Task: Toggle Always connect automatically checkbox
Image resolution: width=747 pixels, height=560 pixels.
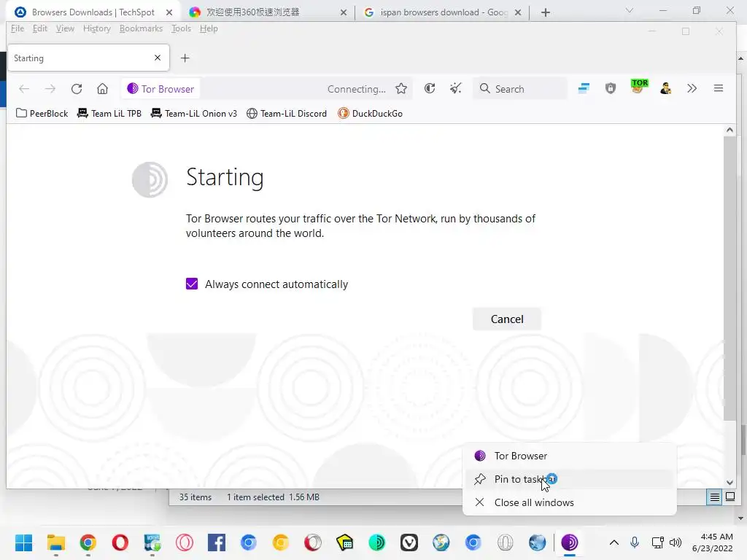Action: point(192,284)
